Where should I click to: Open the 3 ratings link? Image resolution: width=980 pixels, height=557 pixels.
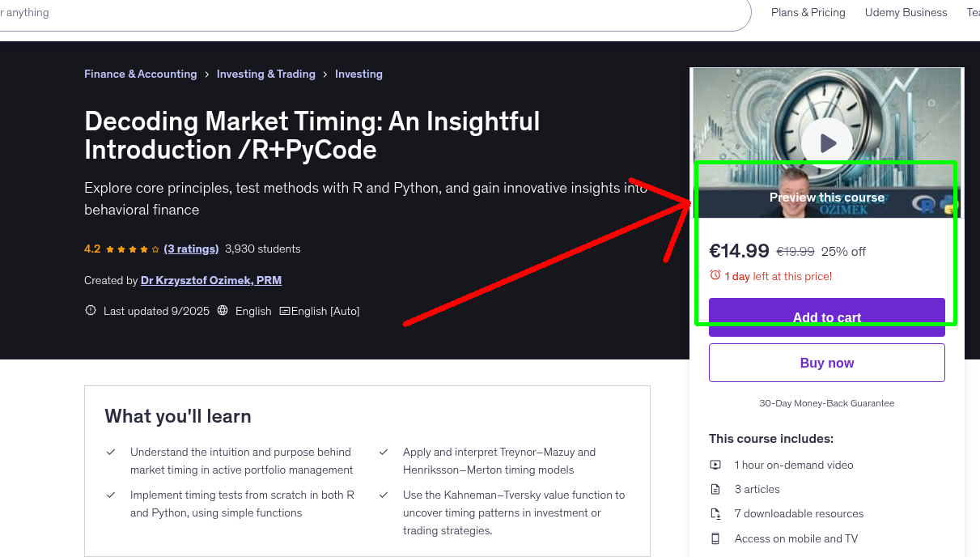tap(191, 249)
